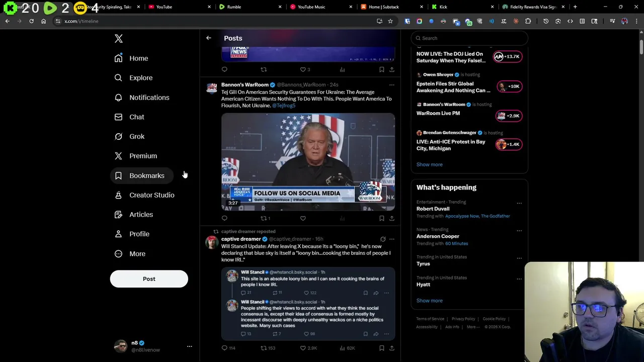The height and width of the screenshot is (362, 644).
Task: Reload the page with browser refresh
Action: (x=31, y=21)
